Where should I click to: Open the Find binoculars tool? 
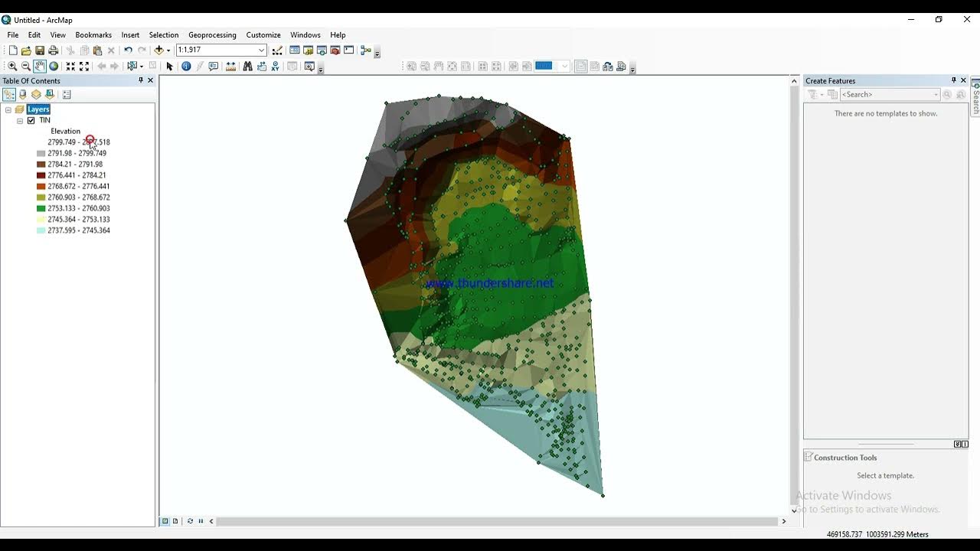pos(247,67)
